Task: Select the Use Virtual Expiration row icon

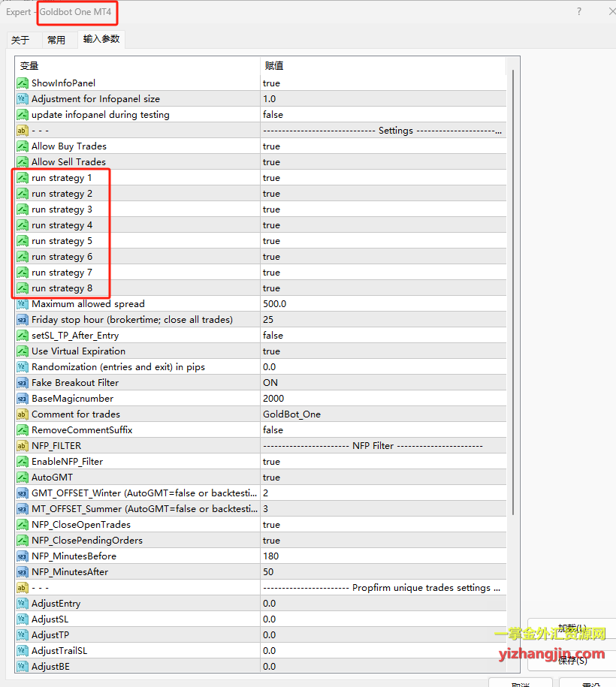Action: point(23,351)
